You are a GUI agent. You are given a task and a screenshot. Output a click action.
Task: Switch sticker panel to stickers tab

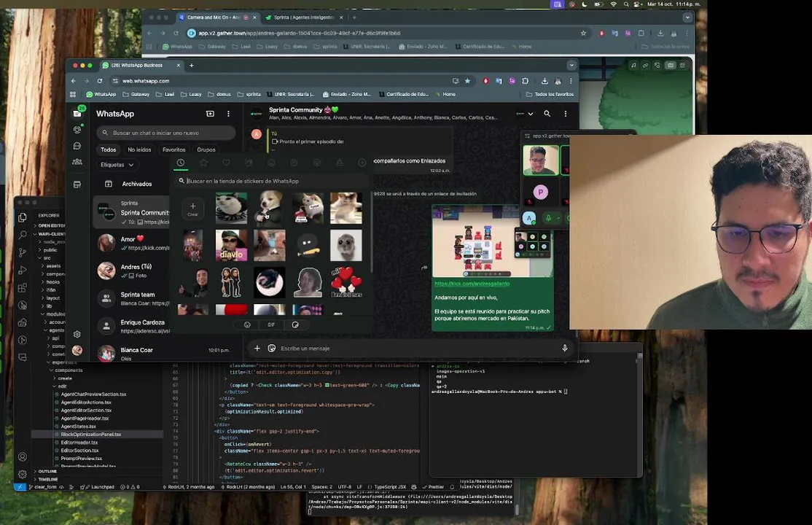pyautogui.click(x=295, y=325)
